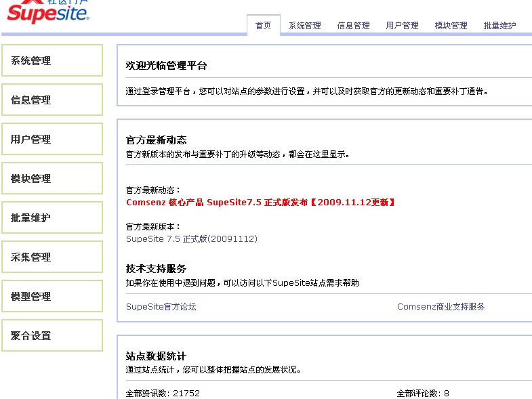The image size is (532, 399).
Task: Select 模块管理 in the left sidebar
Action: tap(52, 178)
